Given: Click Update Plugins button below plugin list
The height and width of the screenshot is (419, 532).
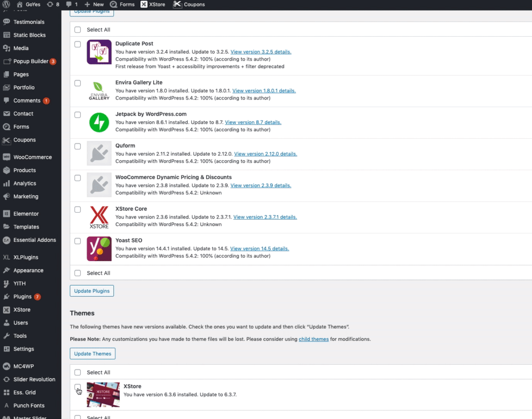Looking at the screenshot, I should pos(92,291).
